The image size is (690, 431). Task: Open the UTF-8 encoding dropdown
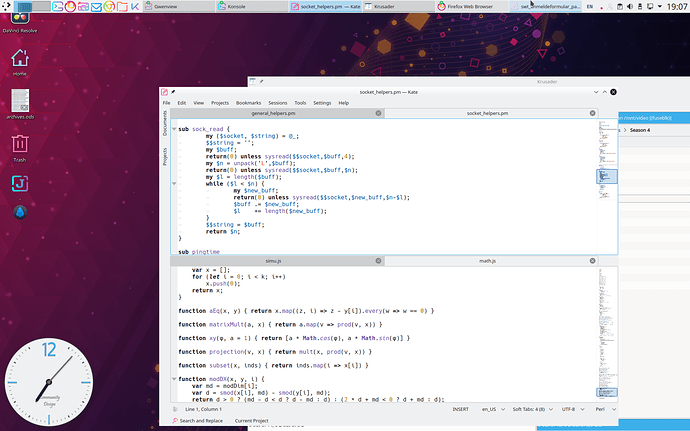pos(573,409)
